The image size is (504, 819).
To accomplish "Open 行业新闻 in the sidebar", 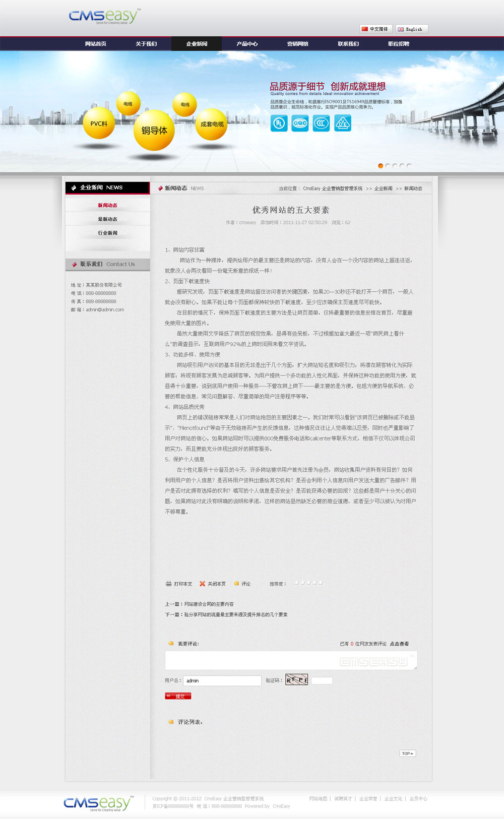I will pos(107,233).
